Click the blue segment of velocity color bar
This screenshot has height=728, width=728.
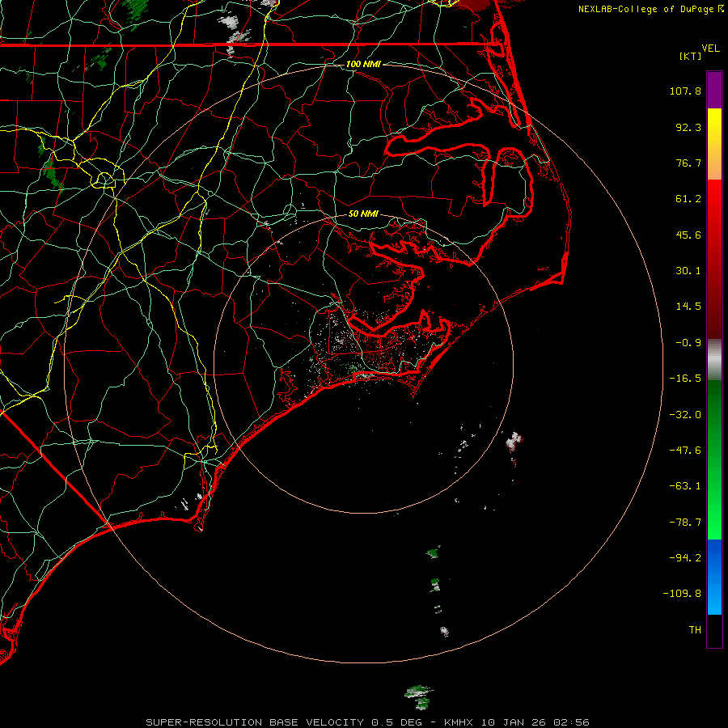click(714, 577)
